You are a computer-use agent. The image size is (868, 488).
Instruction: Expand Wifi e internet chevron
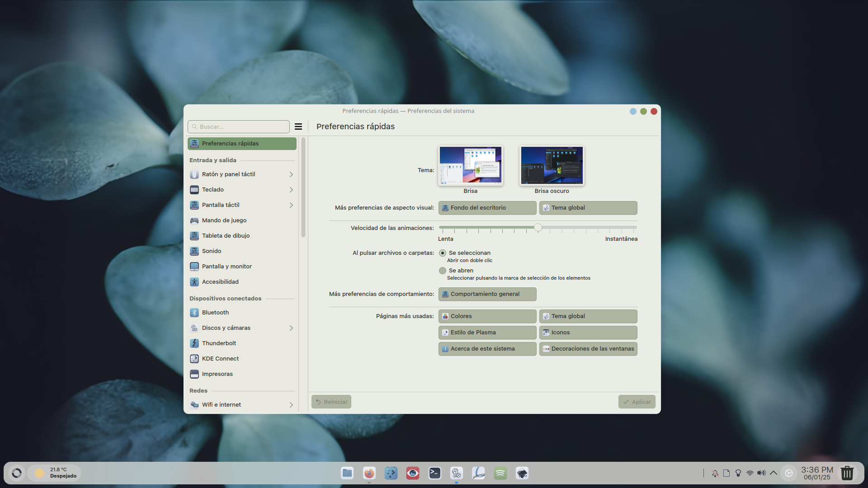[291, 405]
